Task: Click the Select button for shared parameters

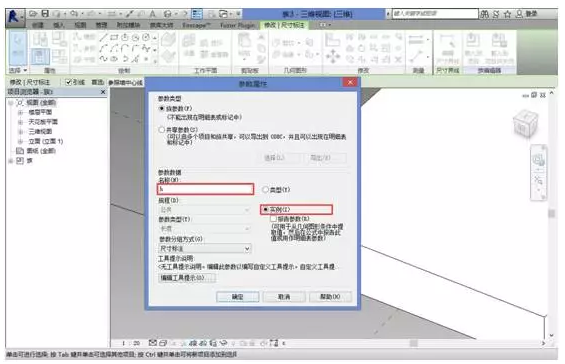Action: coord(278,158)
